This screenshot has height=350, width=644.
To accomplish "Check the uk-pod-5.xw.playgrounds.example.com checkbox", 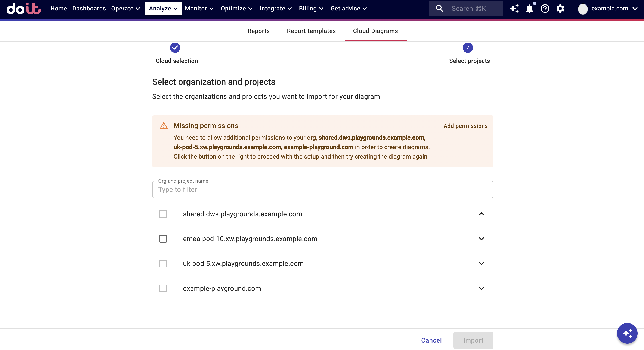I will 163,263.
